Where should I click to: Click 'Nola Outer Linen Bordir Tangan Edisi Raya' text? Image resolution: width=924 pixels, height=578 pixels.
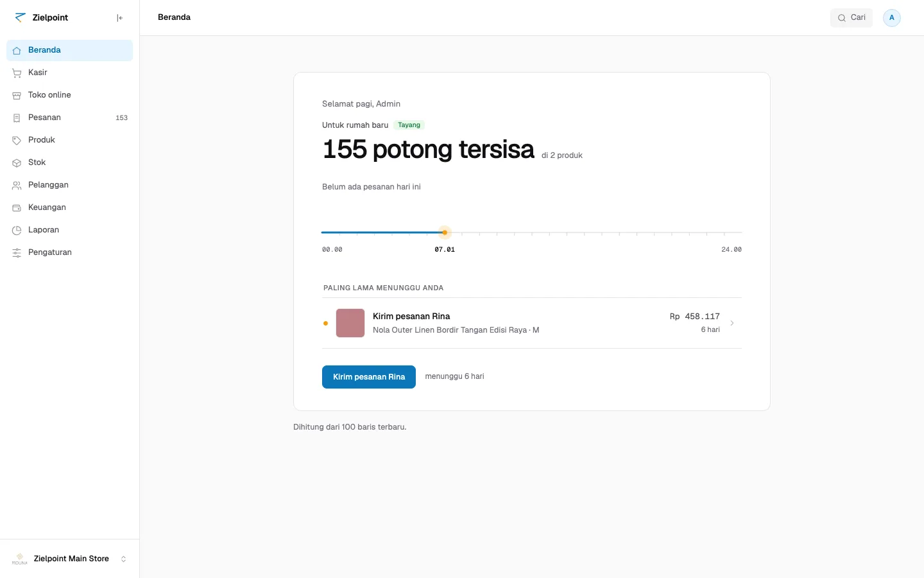pos(450,330)
